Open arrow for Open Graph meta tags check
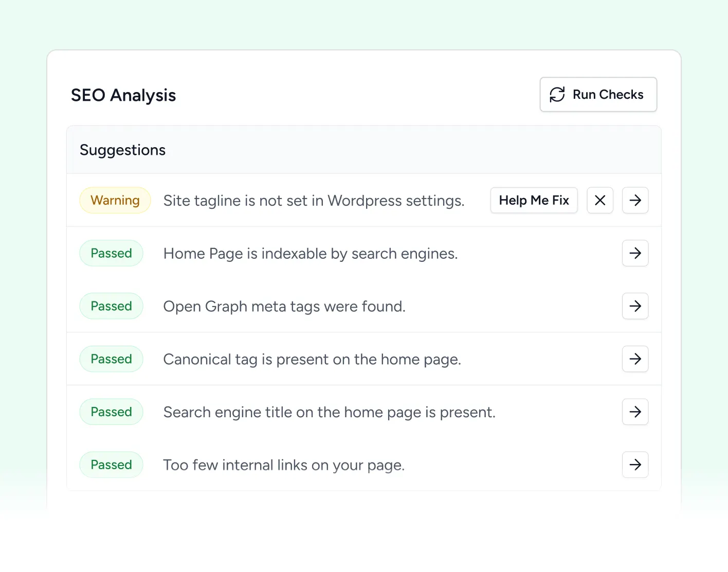Viewport: 728px width, 572px height. tap(635, 306)
